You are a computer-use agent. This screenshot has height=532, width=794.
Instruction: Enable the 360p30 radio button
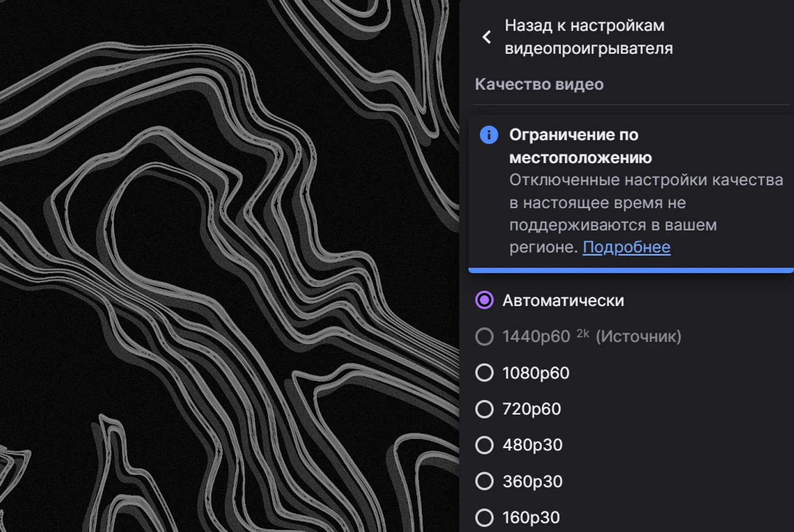tap(484, 481)
